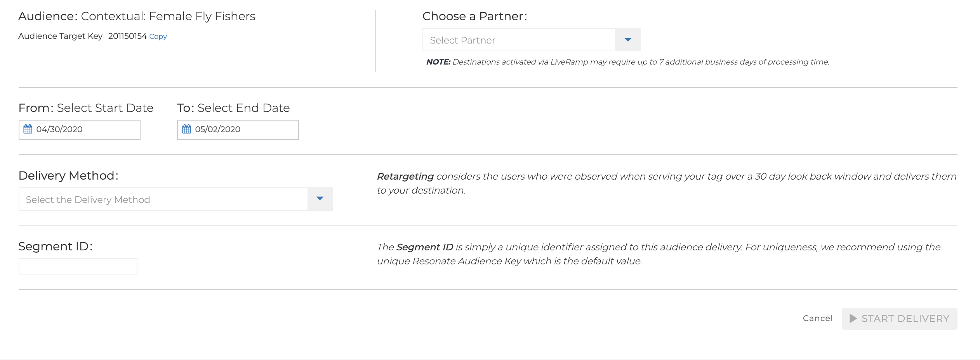This screenshot has width=980, height=360.
Task: Click the Retargeting description text
Action: [667, 183]
